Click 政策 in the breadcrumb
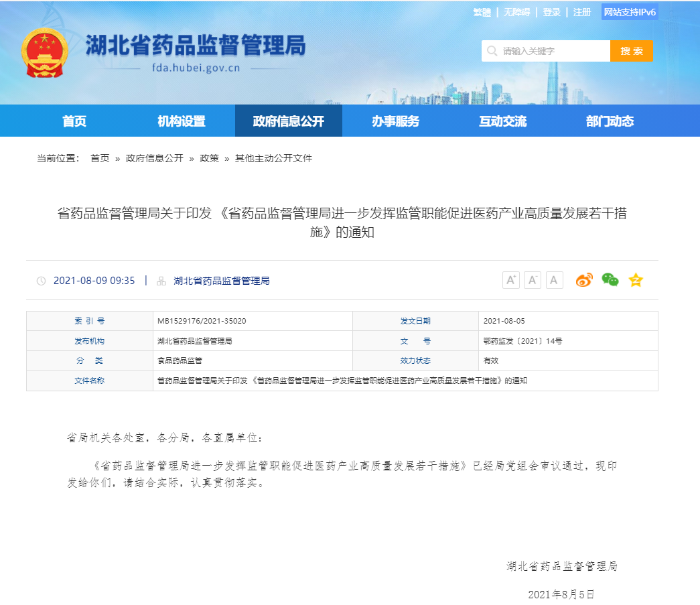The width and height of the screenshot is (700, 605). [209, 158]
